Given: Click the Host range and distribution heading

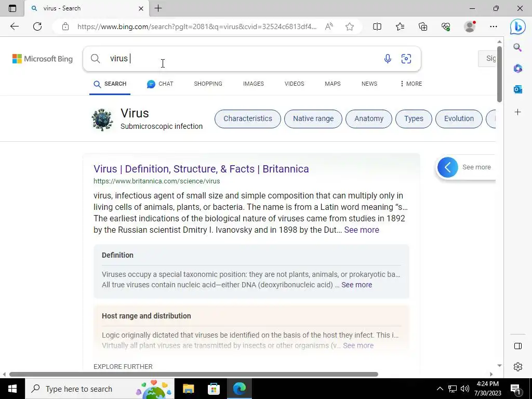Looking at the screenshot, I should [146, 316].
